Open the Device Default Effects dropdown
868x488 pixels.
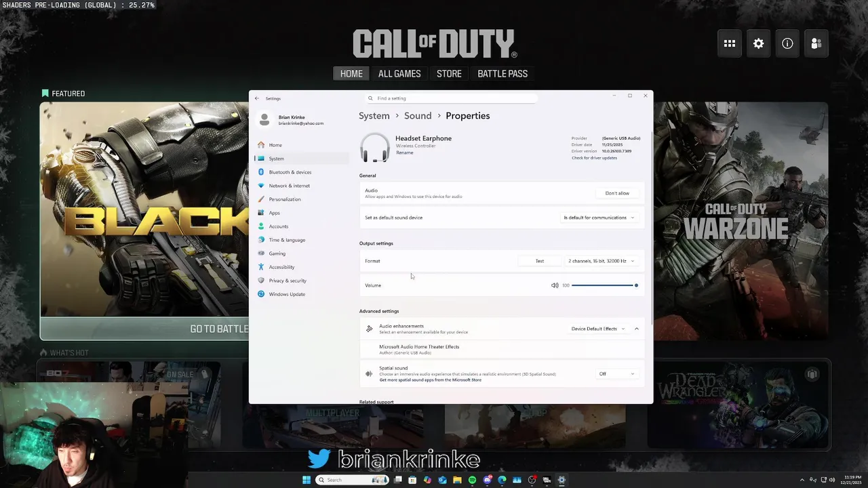click(x=598, y=329)
